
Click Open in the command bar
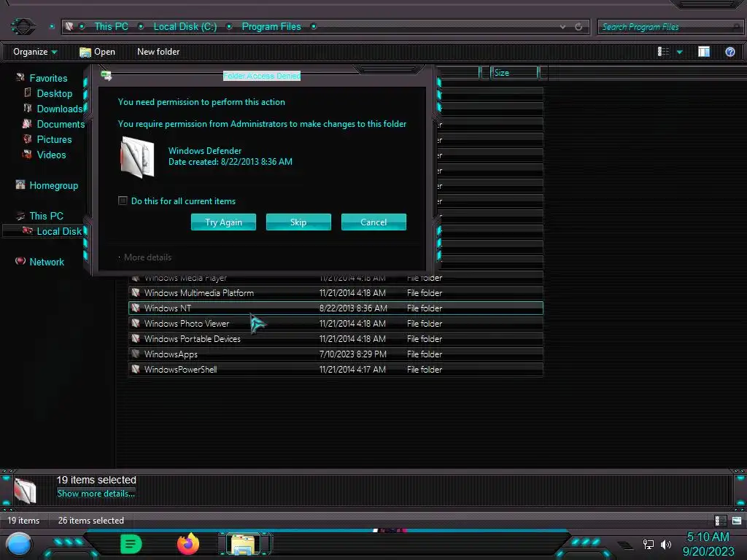(97, 52)
